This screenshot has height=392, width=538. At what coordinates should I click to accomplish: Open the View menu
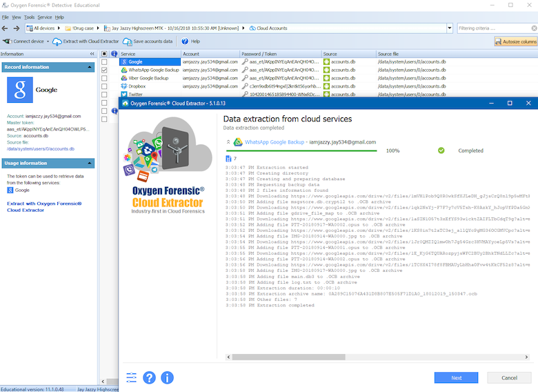pyautogui.click(x=17, y=17)
